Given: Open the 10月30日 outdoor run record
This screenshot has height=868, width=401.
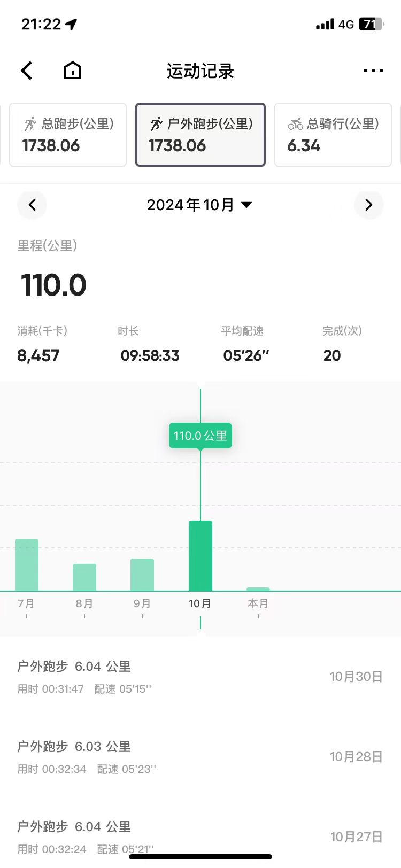Looking at the screenshot, I should pos(200,677).
